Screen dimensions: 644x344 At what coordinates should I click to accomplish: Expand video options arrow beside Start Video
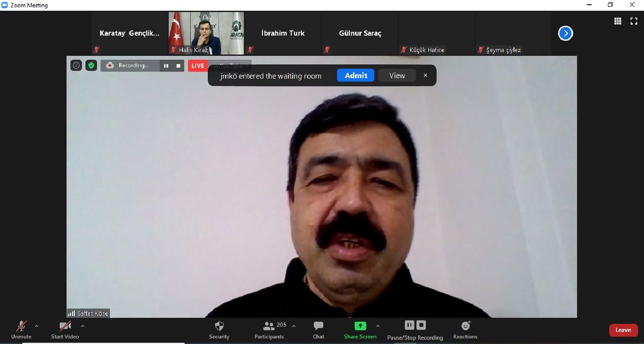point(82,326)
